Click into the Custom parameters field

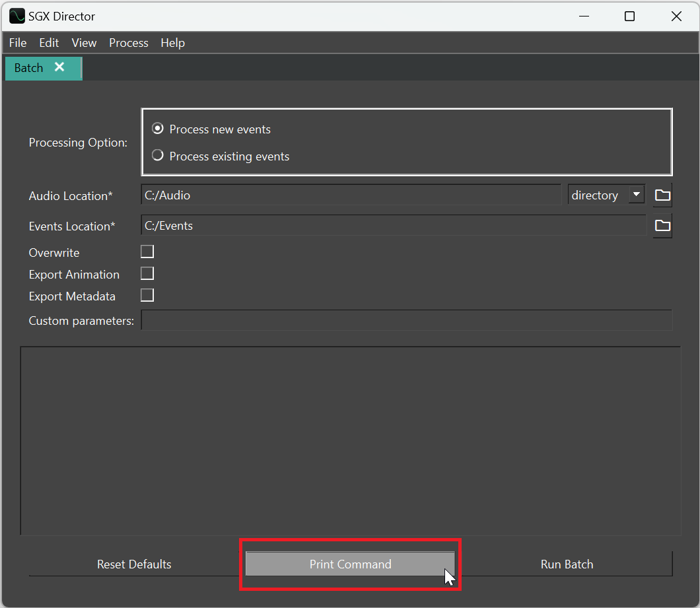pos(406,321)
